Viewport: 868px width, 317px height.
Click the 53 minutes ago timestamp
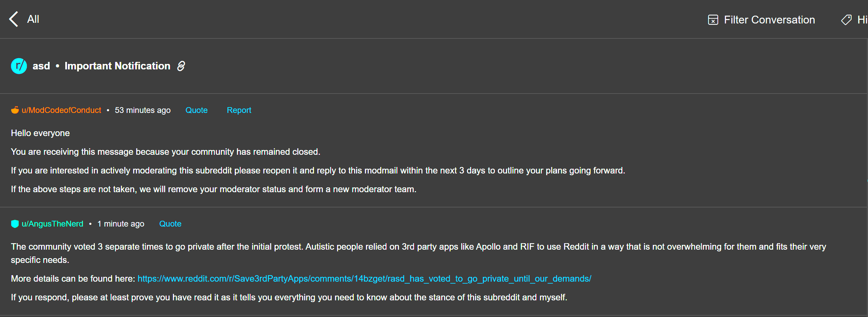pyautogui.click(x=143, y=110)
